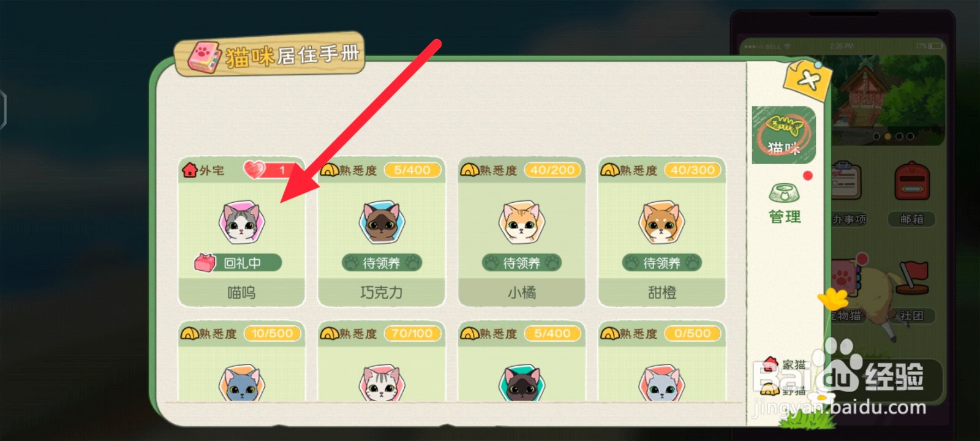Image resolution: width=980 pixels, height=441 pixels.
Task: Tap 待领养 button for 小橘
Action: pyautogui.click(x=521, y=263)
